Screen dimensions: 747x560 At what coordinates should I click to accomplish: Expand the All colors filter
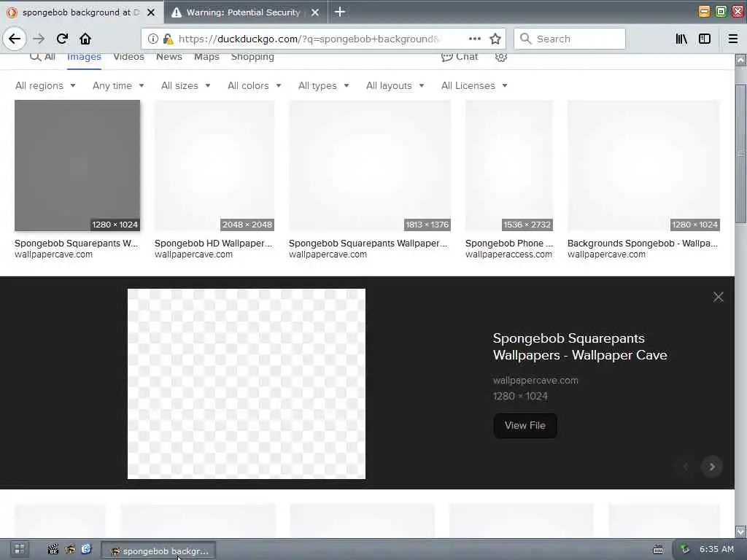tap(255, 86)
